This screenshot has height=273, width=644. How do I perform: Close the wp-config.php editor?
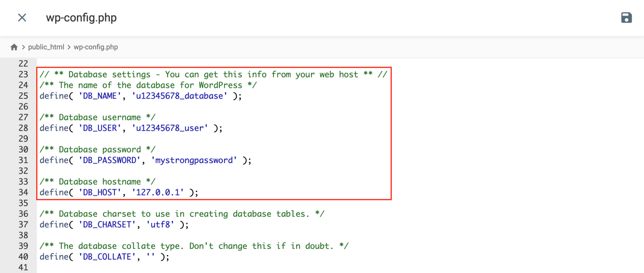click(x=22, y=17)
